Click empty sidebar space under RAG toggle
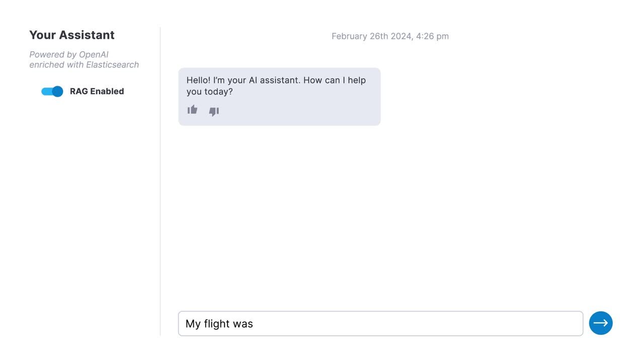The height and width of the screenshot is (362, 644). (x=80, y=211)
